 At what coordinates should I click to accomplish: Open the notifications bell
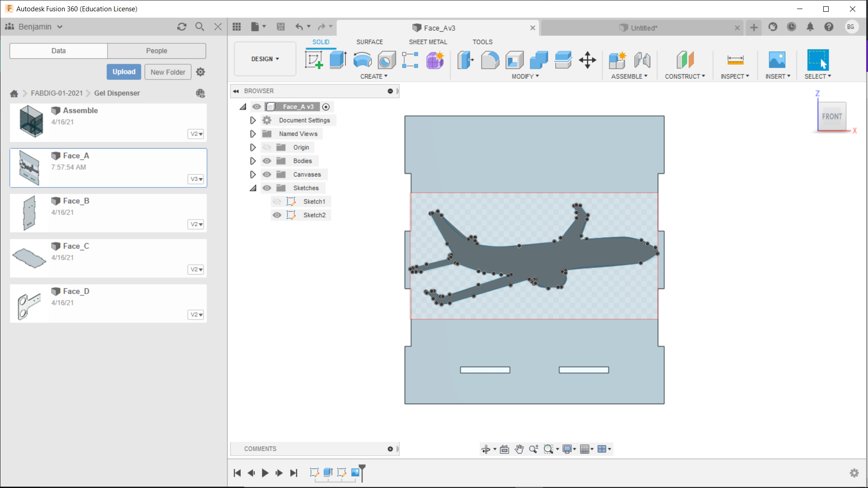pos(810,27)
